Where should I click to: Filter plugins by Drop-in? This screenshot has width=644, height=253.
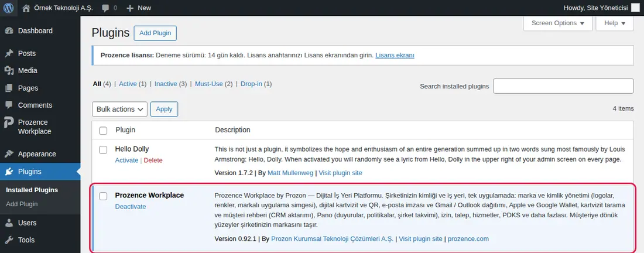[251, 84]
